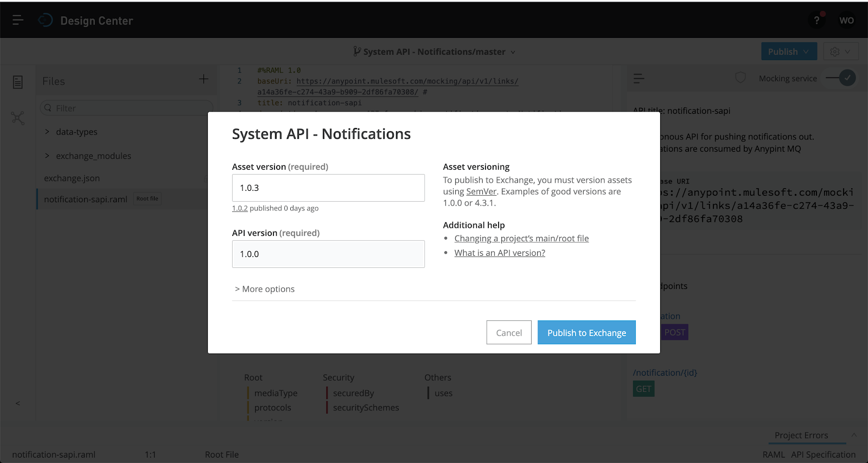Expand More options in the dialog
Screen dimensions: 868x463
coord(265,289)
